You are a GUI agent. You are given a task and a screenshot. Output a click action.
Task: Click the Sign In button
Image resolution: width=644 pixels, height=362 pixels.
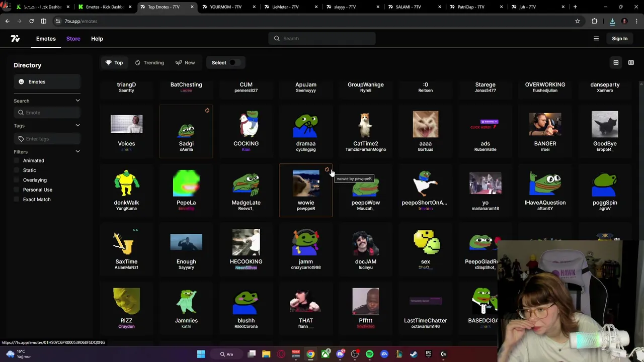[620, 39]
